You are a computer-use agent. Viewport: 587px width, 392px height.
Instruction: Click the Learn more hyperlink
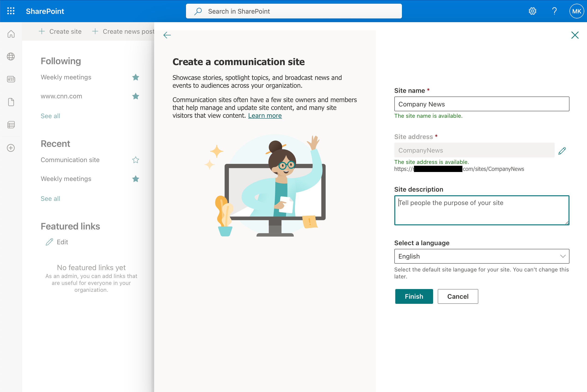pos(265,115)
